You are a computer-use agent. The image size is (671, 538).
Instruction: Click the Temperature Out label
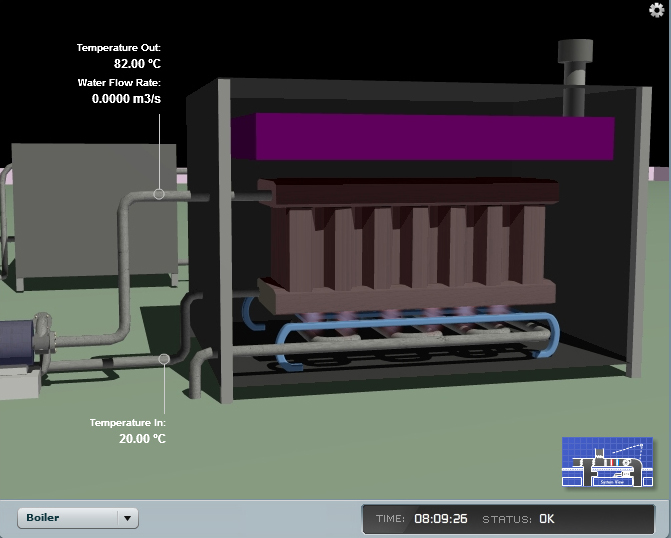[119, 48]
